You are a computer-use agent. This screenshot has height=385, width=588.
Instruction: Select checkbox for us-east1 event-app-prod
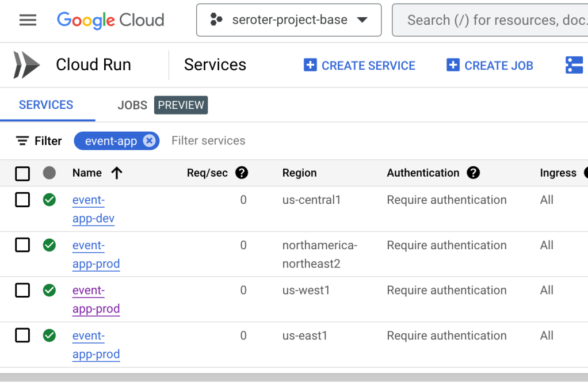click(22, 336)
